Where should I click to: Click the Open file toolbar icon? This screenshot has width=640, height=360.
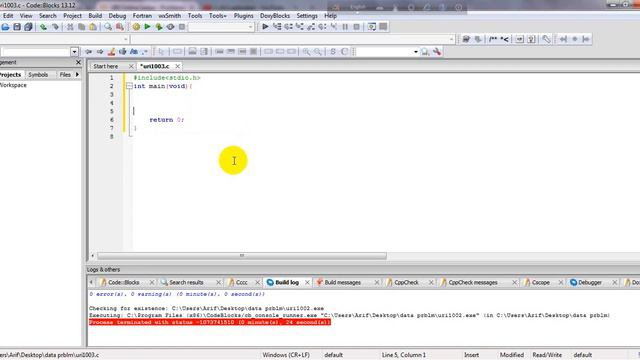click(5, 27)
